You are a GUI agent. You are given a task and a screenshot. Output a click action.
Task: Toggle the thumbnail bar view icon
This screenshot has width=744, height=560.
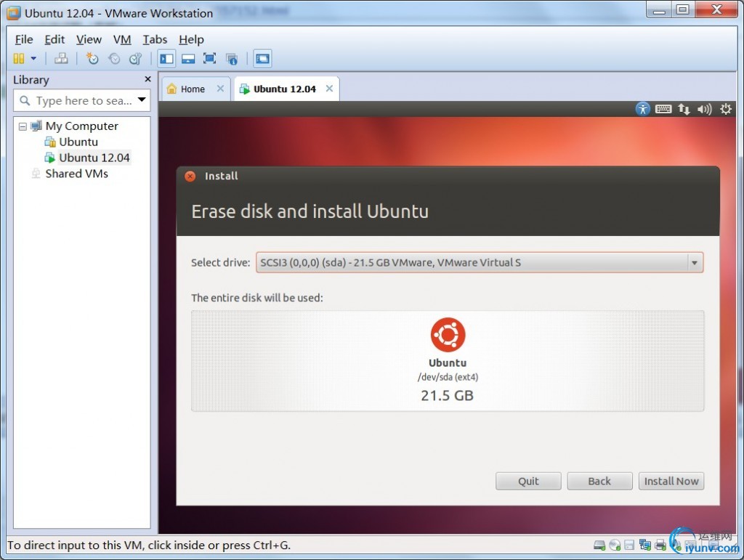point(188,58)
